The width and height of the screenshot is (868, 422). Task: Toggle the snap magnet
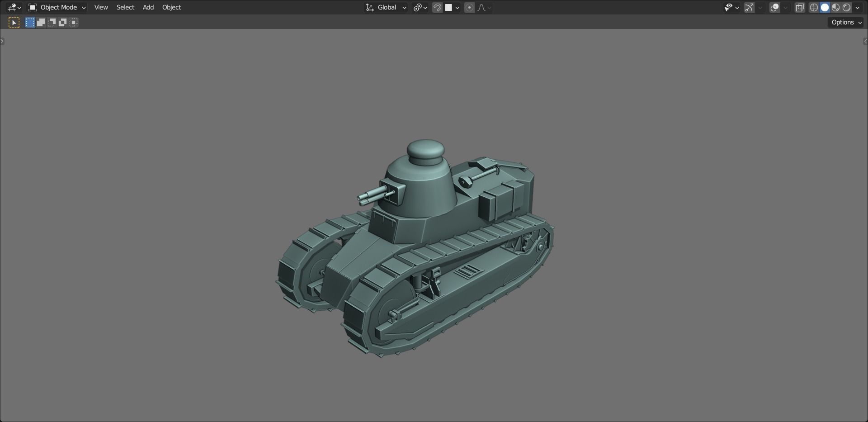437,7
